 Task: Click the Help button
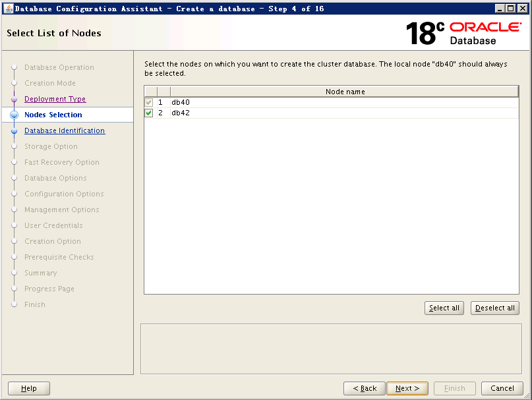pyautogui.click(x=29, y=388)
